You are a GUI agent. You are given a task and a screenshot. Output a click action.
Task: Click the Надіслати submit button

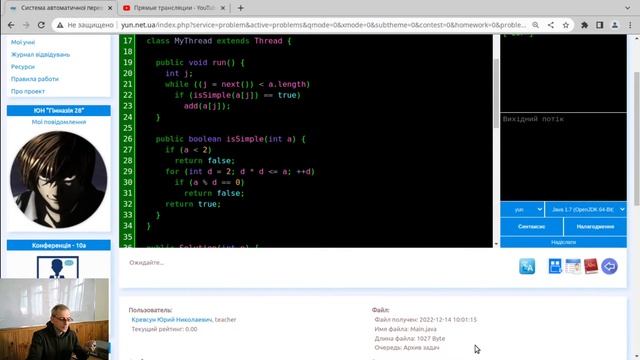[x=563, y=242]
